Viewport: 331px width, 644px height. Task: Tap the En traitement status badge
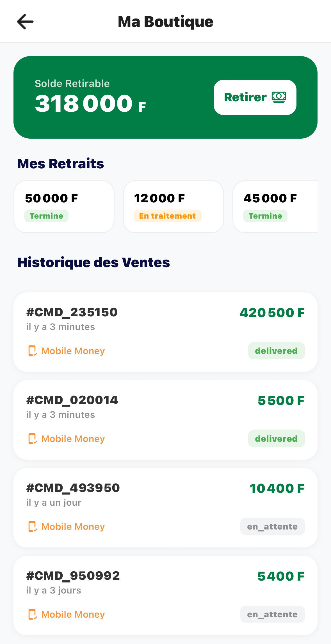pos(167,216)
